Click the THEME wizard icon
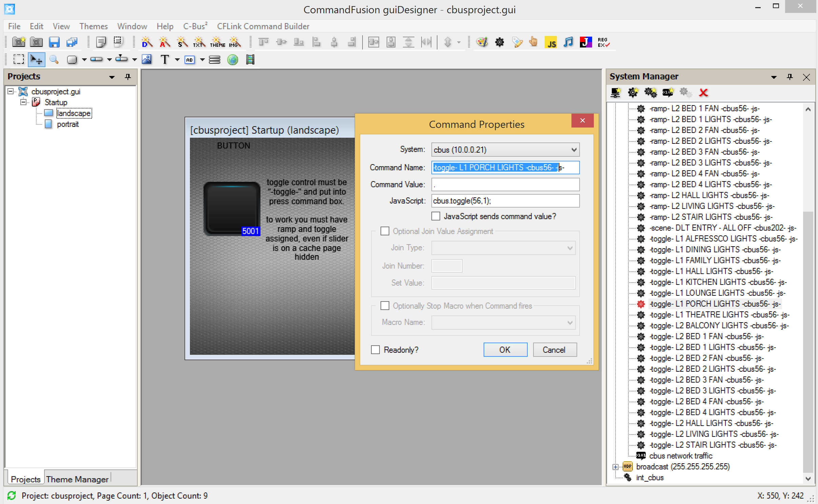818x504 pixels. [x=217, y=42]
